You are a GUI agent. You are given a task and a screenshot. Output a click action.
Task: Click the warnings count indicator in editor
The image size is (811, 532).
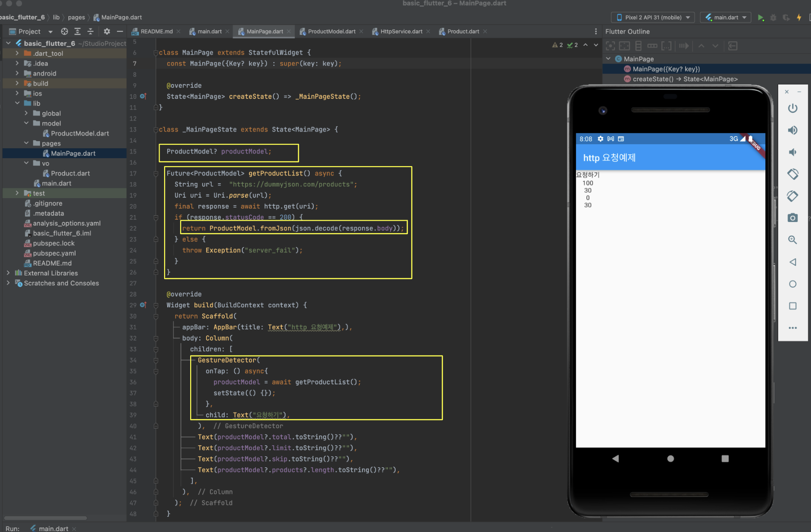pyautogui.click(x=558, y=45)
